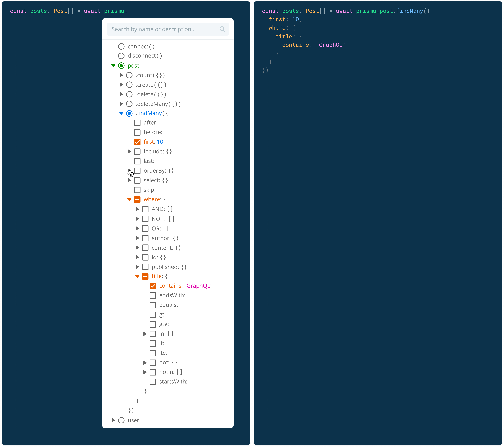Check the not: {} checkbox

(153, 363)
